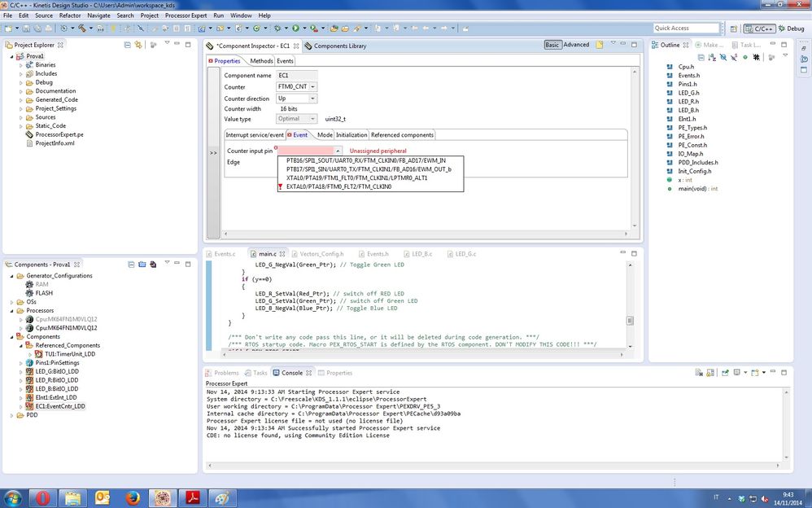This screenshot has height=508, width=812.
Task: Click Open Perspective icon beside C/C++
Action: pyautogui.click(x=733, y=28)
